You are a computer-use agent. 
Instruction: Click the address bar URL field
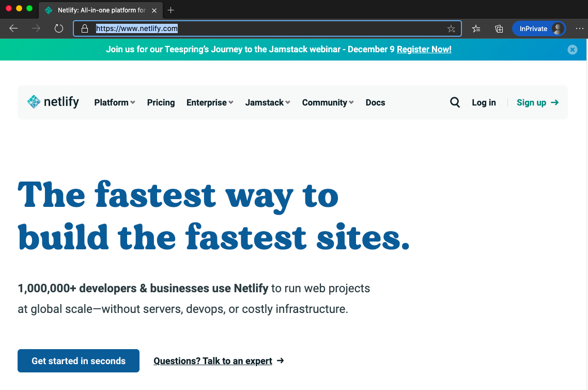(x=267, y=28)
